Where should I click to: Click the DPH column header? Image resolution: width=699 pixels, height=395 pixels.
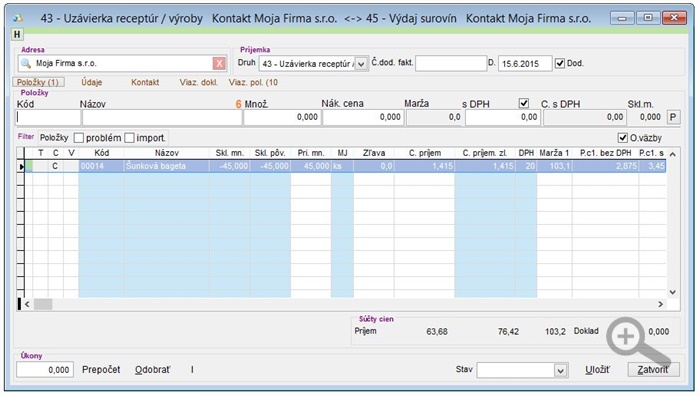[526, 153]
